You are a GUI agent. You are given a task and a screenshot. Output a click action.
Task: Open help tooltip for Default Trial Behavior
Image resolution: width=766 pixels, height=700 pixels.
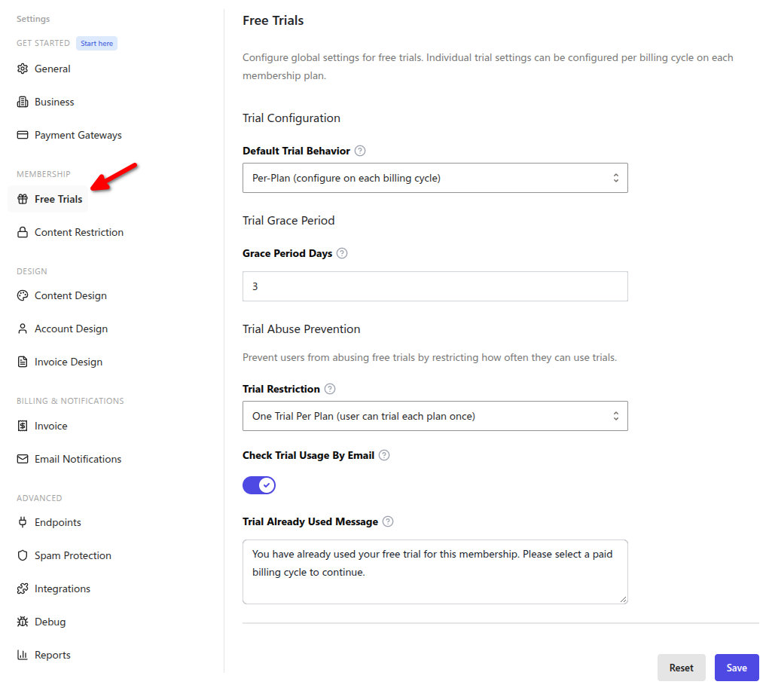(x=360, y=151)
